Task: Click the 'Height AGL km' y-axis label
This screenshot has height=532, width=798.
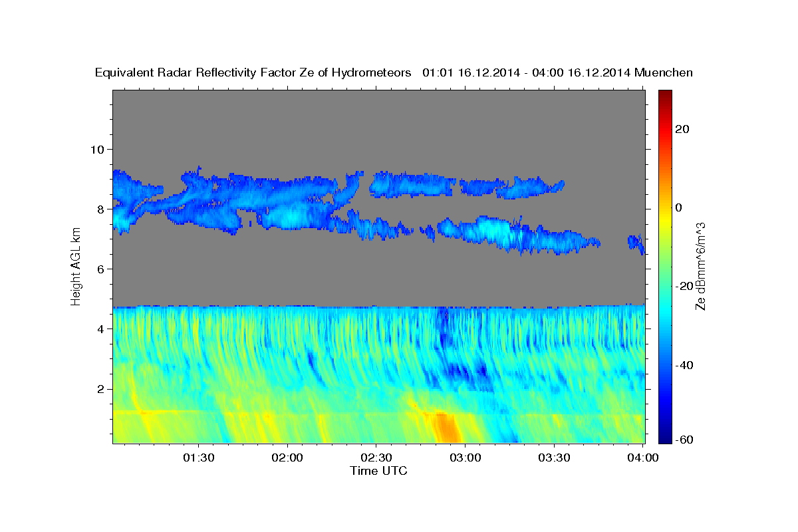Action: 76,265
